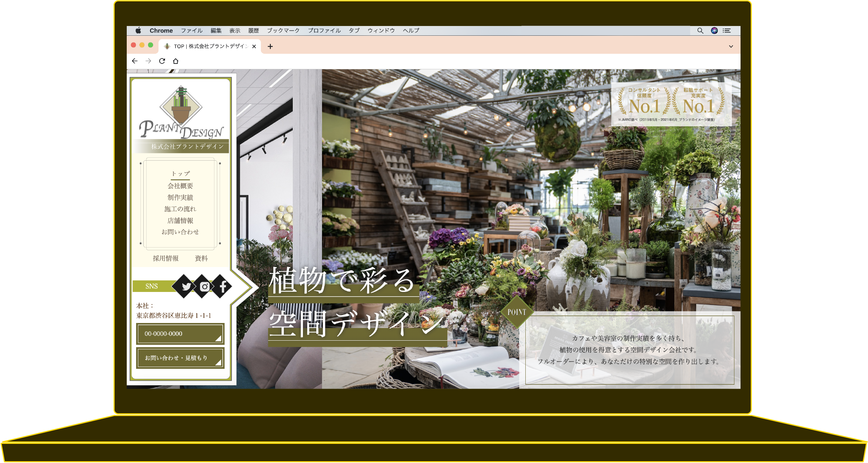
Task: Open the 履歴 menu
Action: pyautogui.click(x=253, y=31)
